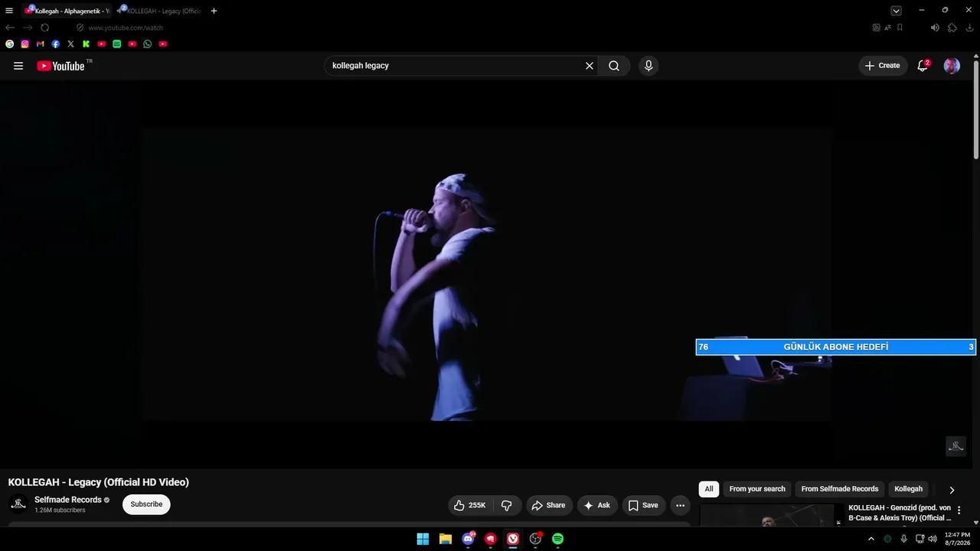The image size is (980, 551).
Task: Translate the page using the translate icon
Action: click(x=888, y=28)
